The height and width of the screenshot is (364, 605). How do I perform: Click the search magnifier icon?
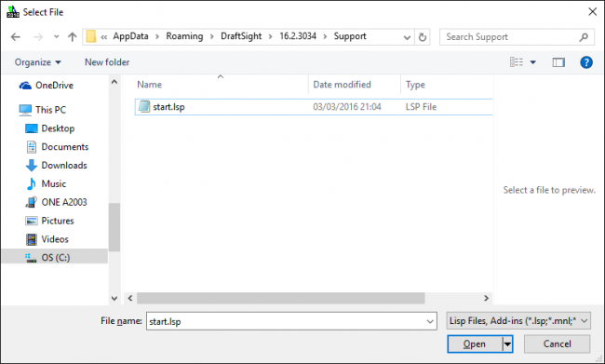(584, 37)
